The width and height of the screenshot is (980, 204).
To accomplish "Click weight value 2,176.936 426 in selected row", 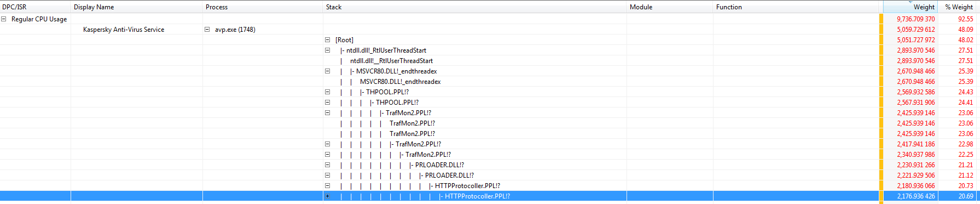I will point(915,196).
